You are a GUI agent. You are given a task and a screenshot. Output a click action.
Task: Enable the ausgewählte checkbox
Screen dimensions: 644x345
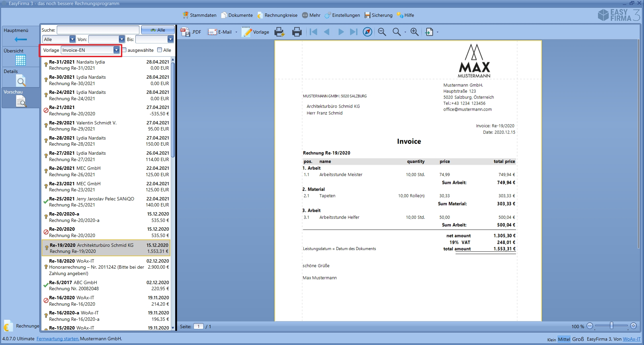point(124,50)
